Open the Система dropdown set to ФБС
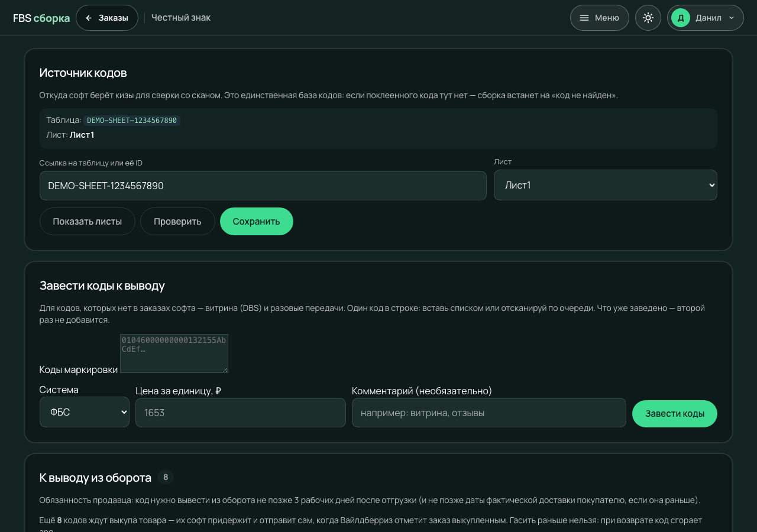The height and width of the screenshot is (532, 757). pyautogui.click(x=85, y=412)
